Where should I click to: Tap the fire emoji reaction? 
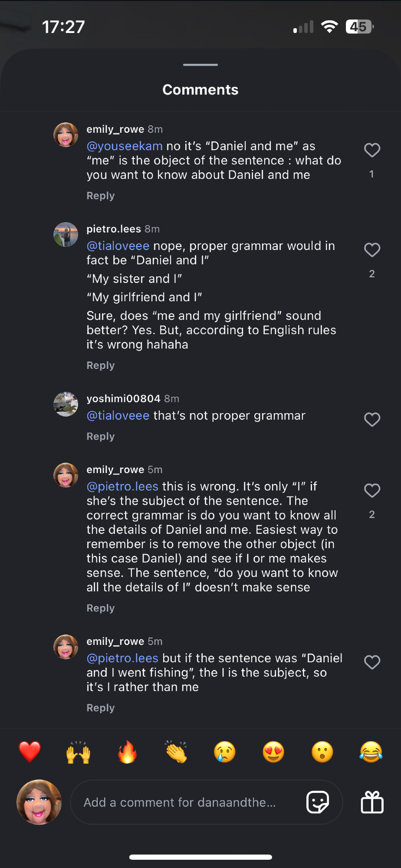(x=127, y=752)
